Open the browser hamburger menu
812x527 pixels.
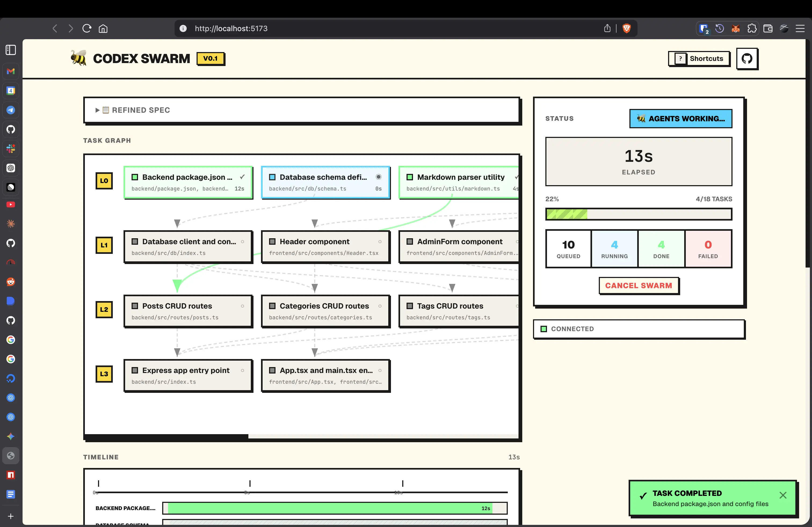800,28
